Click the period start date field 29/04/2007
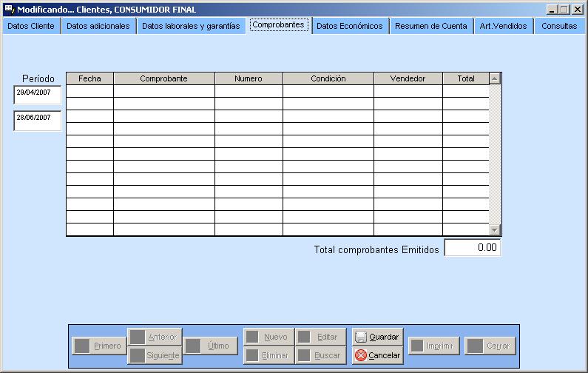 point(37,94)
